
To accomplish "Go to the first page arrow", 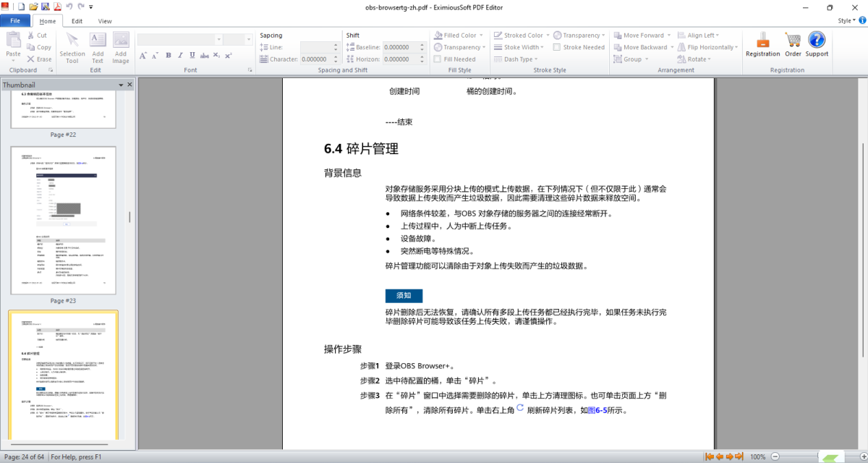I will pyautogui.click(x=710, y=456).
